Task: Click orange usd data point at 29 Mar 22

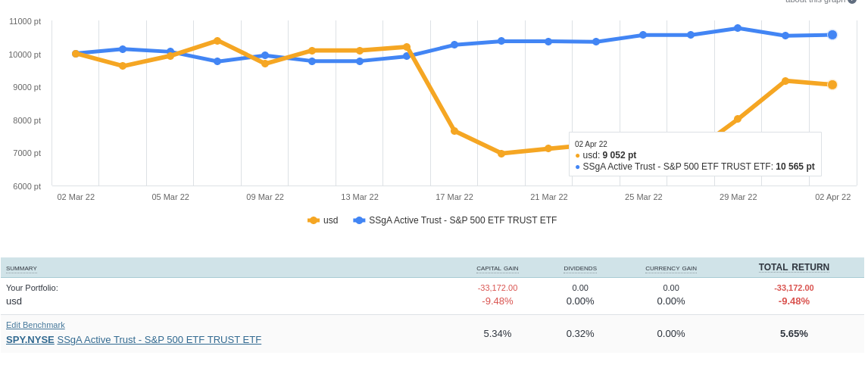Action: 738,119
